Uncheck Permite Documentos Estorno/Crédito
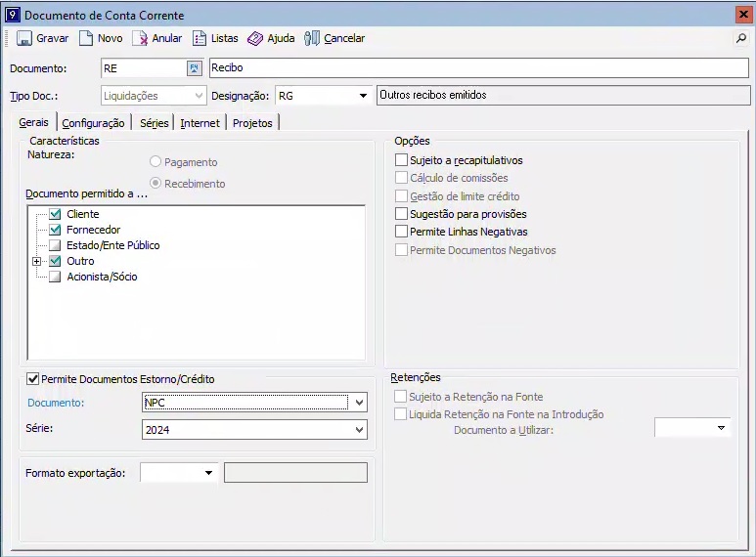 [x=33, y=379]
